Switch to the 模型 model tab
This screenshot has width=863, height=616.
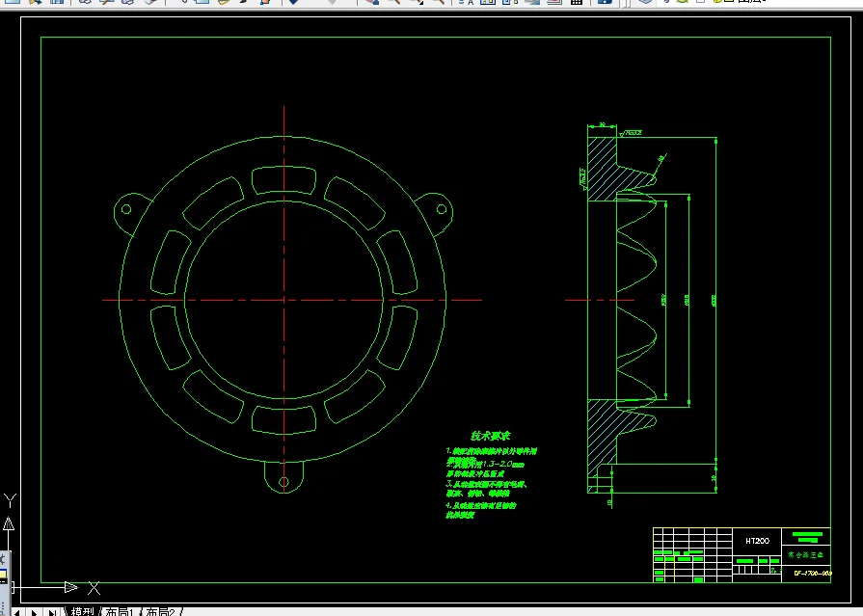click(83, 611)
